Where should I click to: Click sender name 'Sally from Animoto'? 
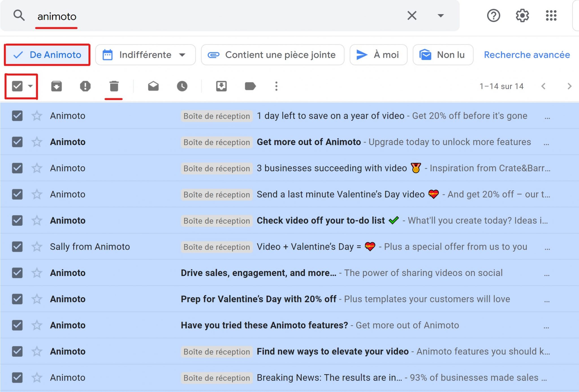[x=90, y=247]
